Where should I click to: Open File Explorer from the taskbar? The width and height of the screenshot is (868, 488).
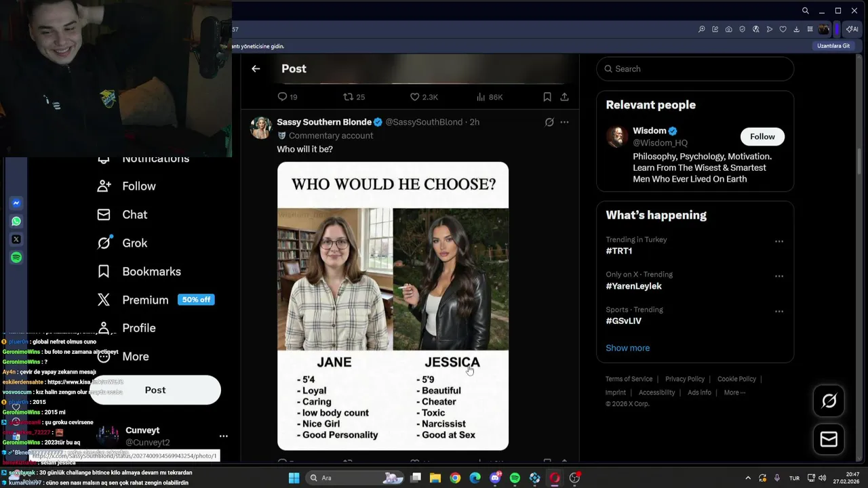(x=435, y=478)
